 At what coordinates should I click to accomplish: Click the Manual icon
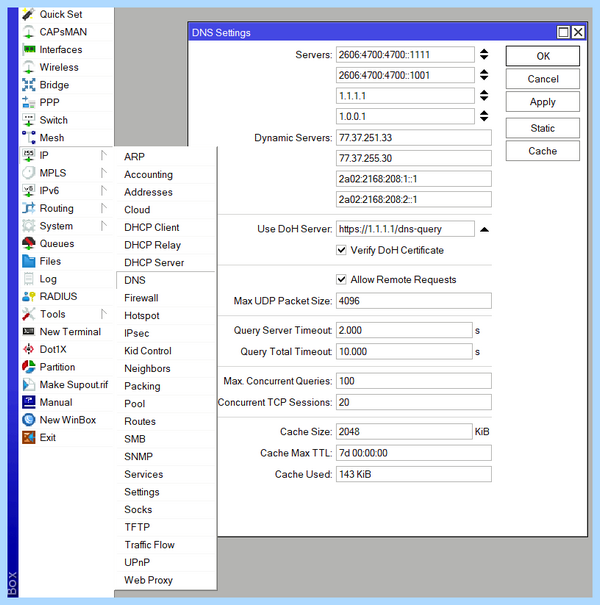click(28, 402)
